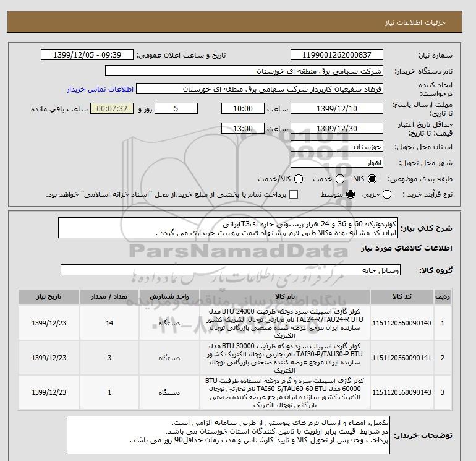Click the response deadline date 1399/12/10

(337, 108)
